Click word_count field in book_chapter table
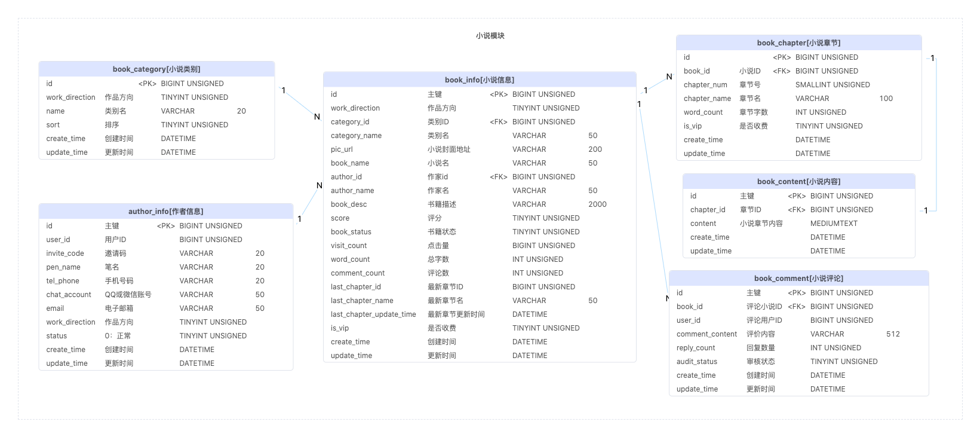Viewport: 980px width, 437px height. click(x=799, y=112)
